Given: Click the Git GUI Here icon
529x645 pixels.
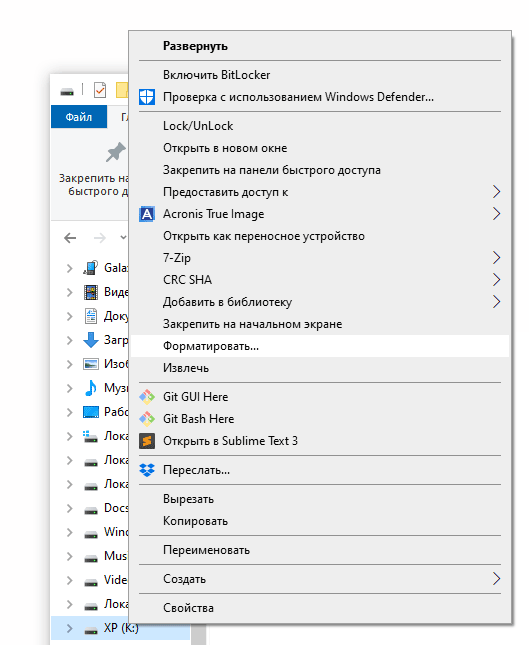Looking at the screenshot, I should 147,397.
